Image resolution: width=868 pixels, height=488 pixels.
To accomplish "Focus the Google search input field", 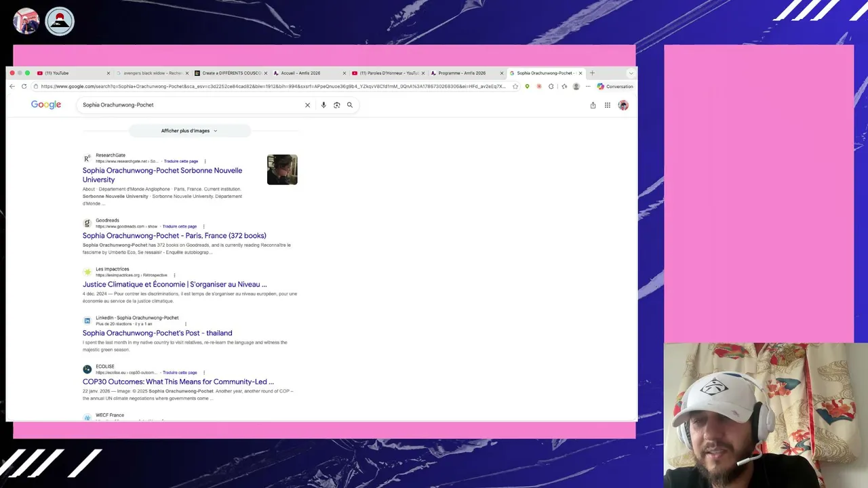I will 190,105.
